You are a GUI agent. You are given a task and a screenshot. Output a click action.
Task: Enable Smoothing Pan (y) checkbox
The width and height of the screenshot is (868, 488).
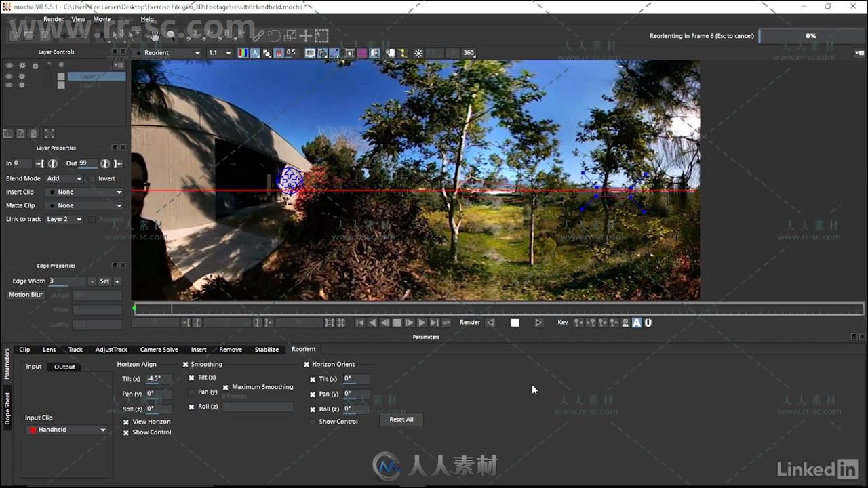click(x=191, y=392)
